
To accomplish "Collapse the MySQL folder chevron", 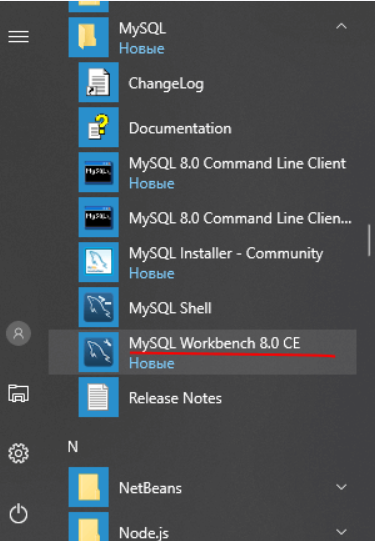I will [341, 26].
